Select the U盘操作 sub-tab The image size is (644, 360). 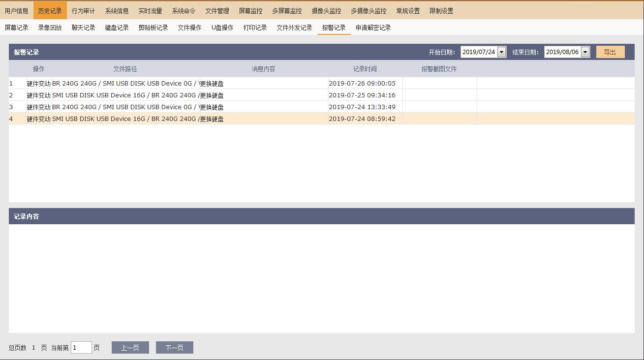point(222,28)
